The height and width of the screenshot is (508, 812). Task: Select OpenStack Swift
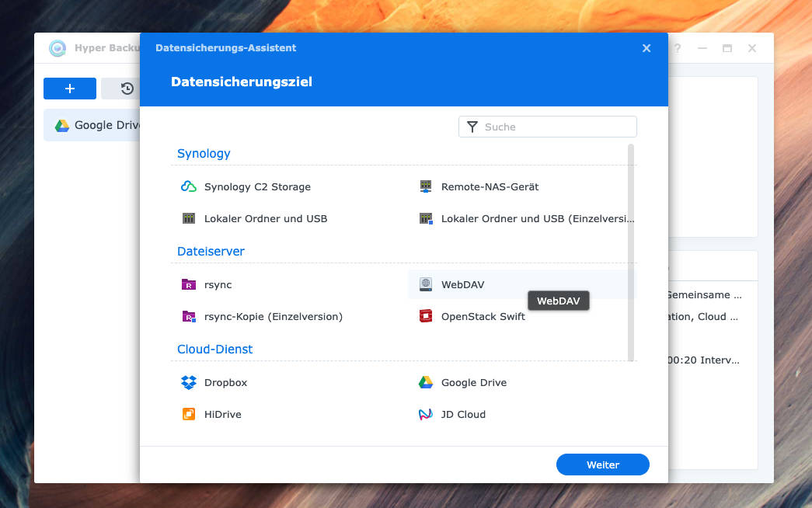(x=481, y=316)
